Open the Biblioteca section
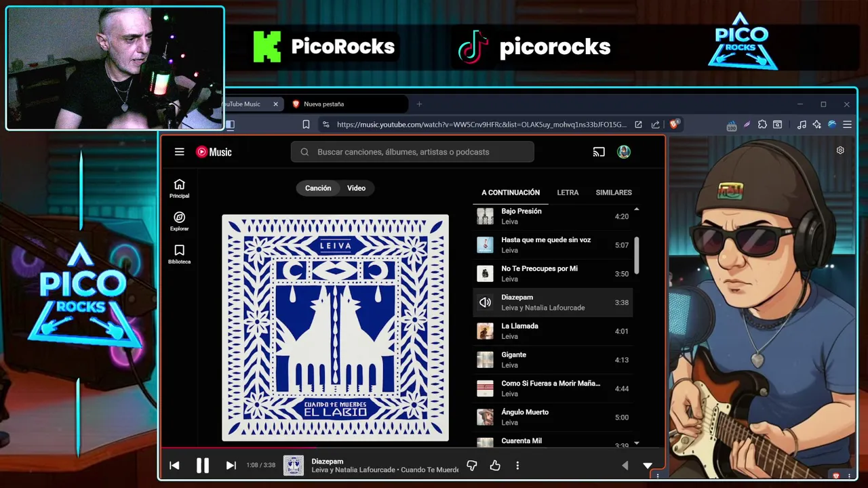The height and width of the screenshot is (488, 868). tap(179, 254)
